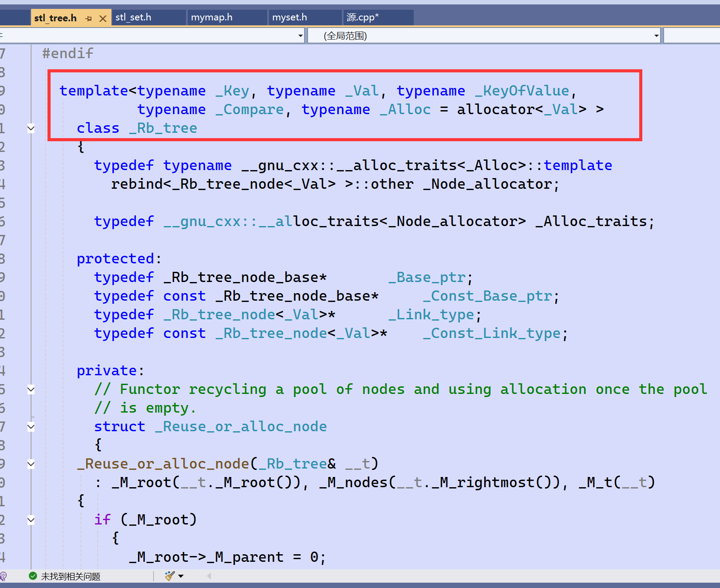Screen dimensions: 720x588
Task: Click the allocator<_Val> default argument
Action: (522, 109)
